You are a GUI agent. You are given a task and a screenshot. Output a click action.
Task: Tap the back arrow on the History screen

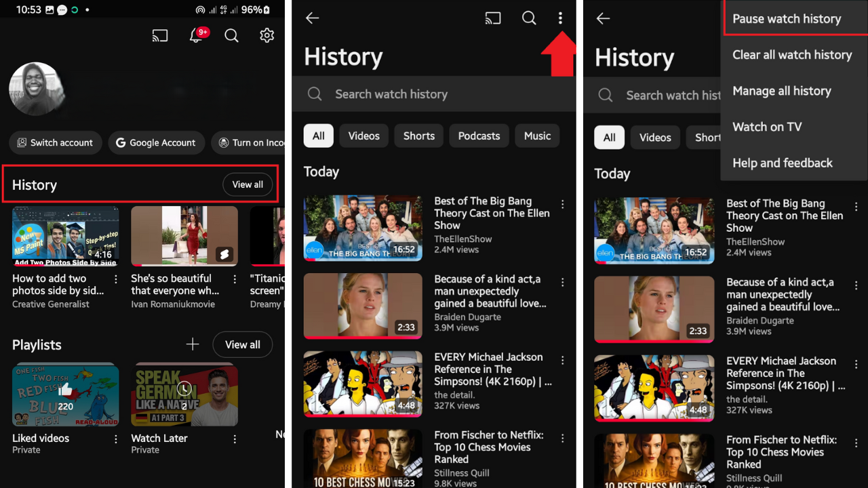(x=312, y=18)
